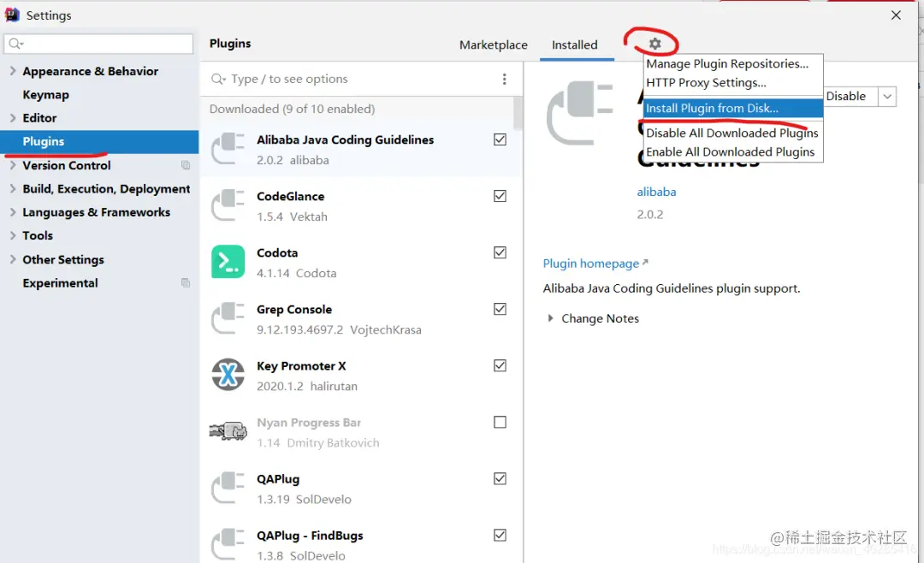Select Plugins in settings tree
Viewport: 924px width, 563px height.
pos(99,141)
